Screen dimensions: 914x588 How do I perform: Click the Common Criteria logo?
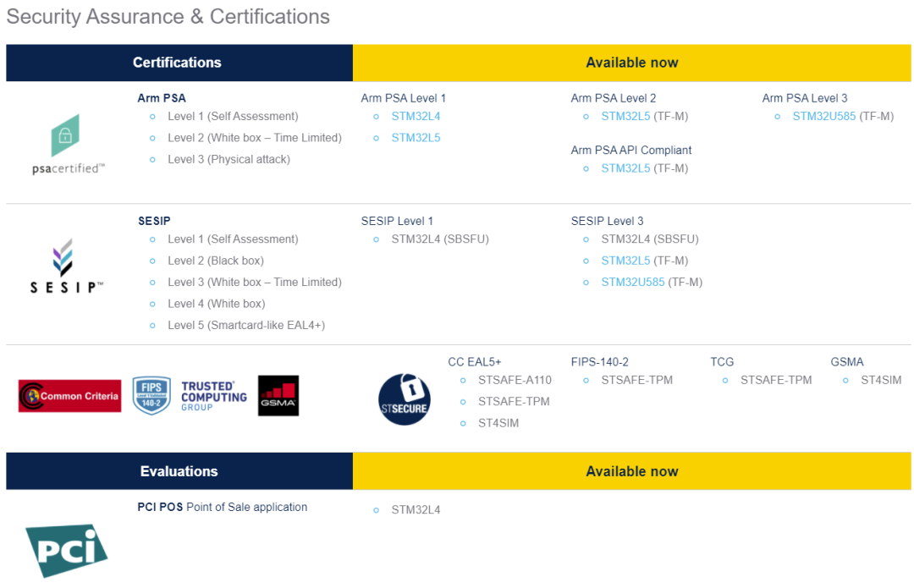(x=70, y=396)
